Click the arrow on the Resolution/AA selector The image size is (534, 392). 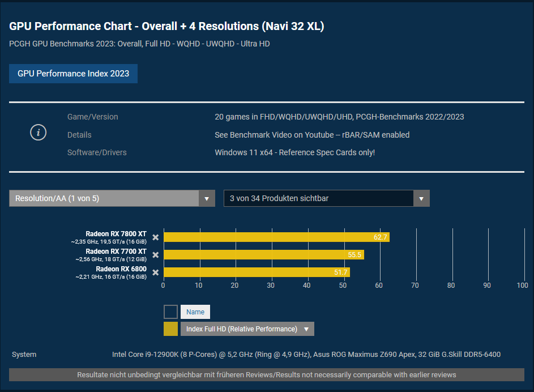pos(207,199)
